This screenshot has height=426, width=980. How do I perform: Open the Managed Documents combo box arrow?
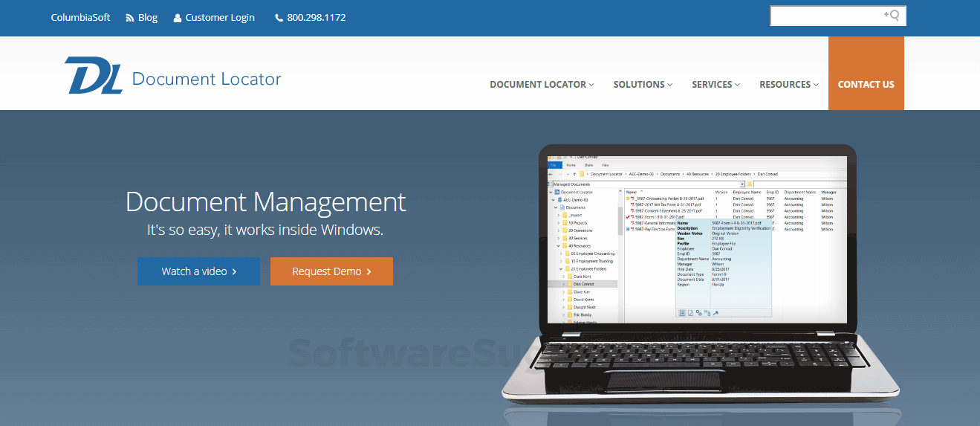[x=742, y=184]
